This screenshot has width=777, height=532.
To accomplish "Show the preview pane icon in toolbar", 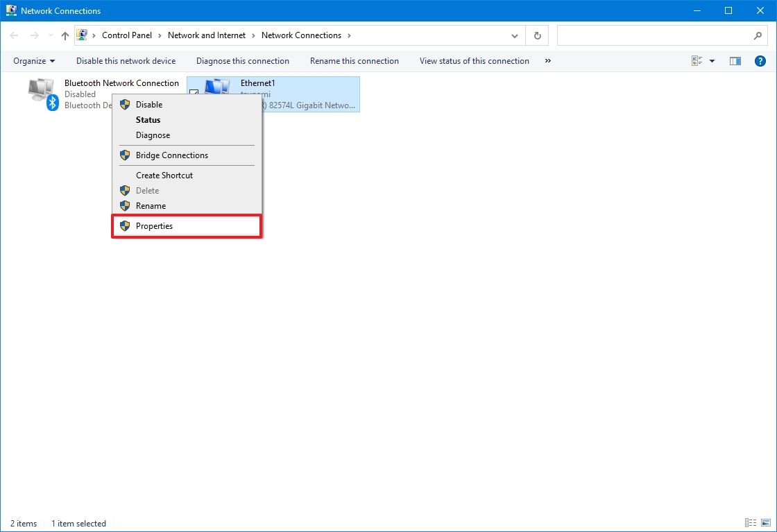I will 735,60.
